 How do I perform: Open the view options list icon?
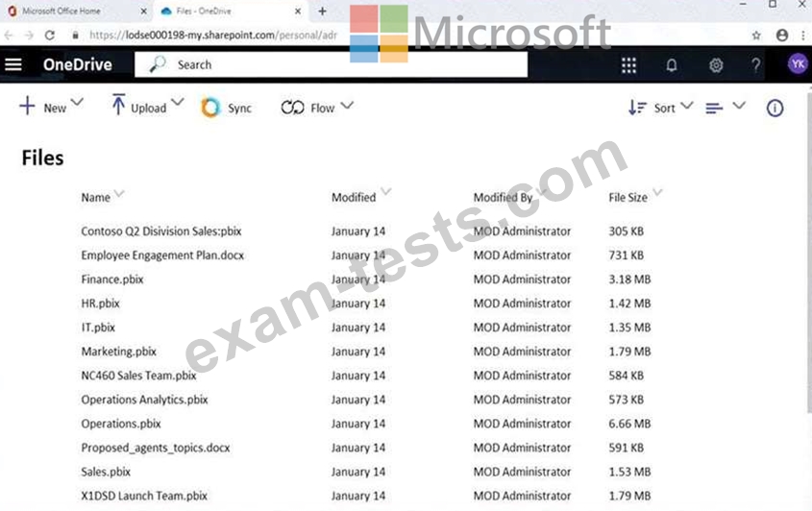(714, 109)
